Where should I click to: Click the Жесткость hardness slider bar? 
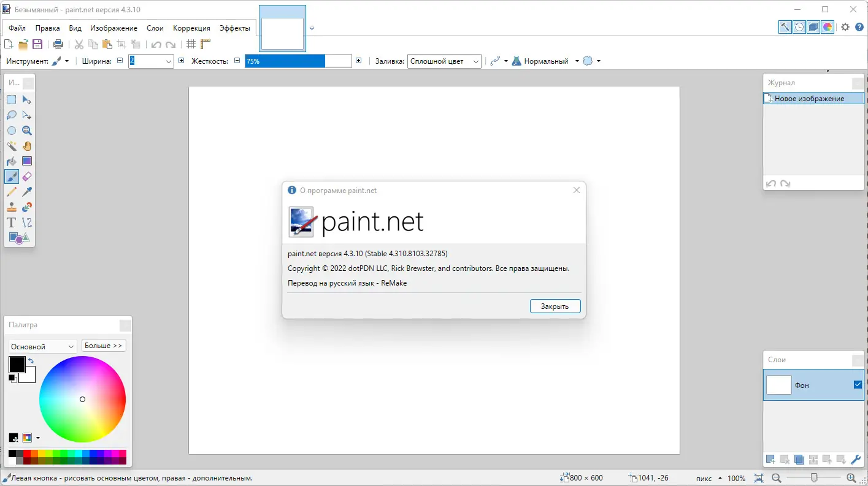point(298,61)
